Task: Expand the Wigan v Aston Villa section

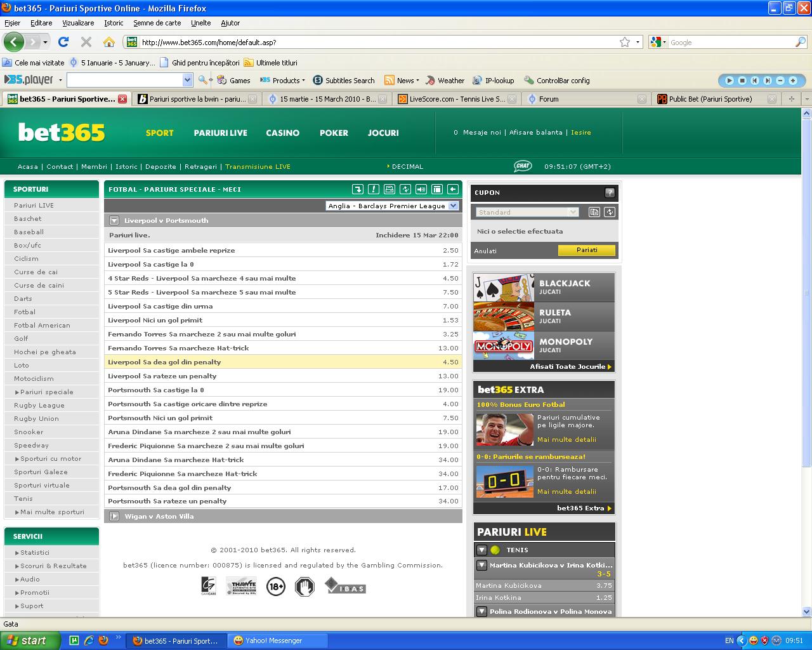Action: click(114, 516)
